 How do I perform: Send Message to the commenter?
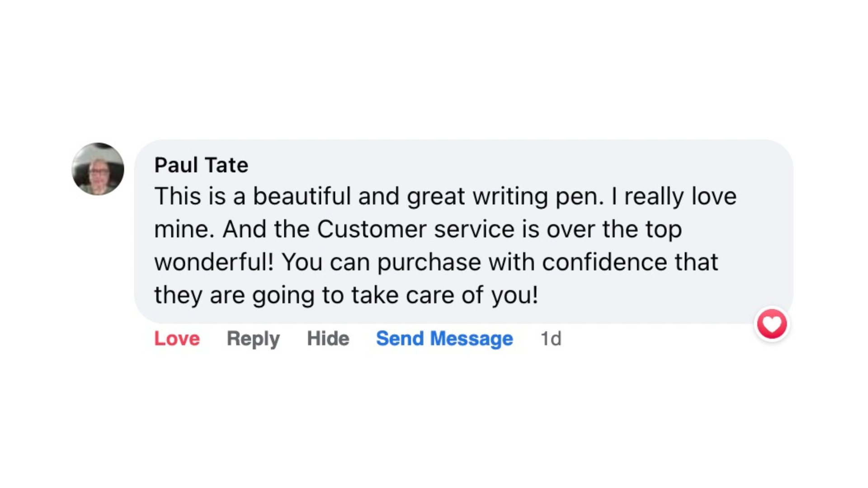click(x=444, y=339)
